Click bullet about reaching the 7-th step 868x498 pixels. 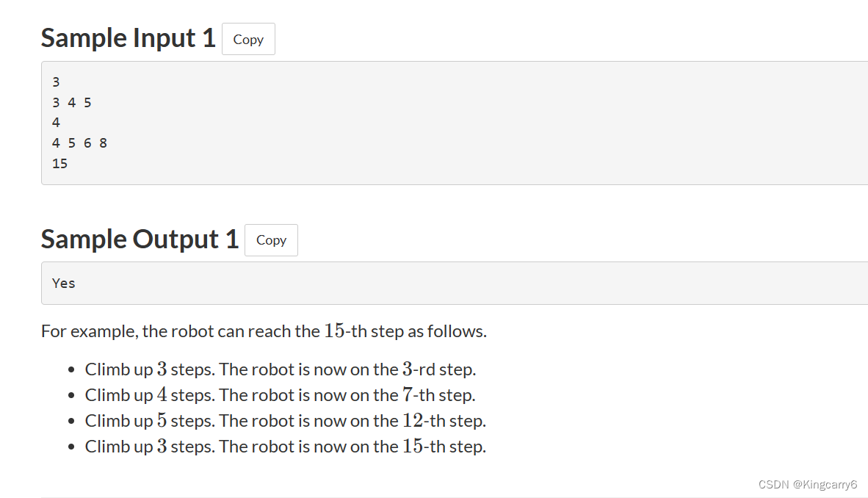click(280, 394)
